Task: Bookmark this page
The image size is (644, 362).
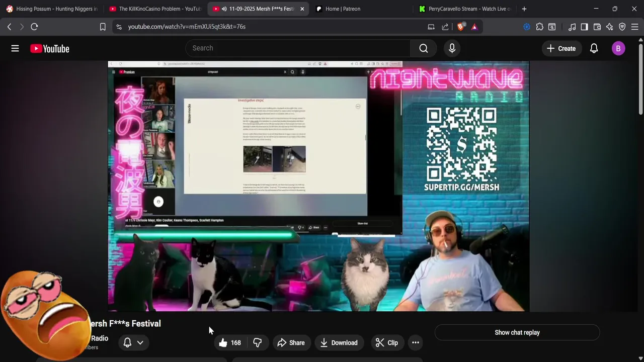Action: pyautogui.click(x=103, y=27)
